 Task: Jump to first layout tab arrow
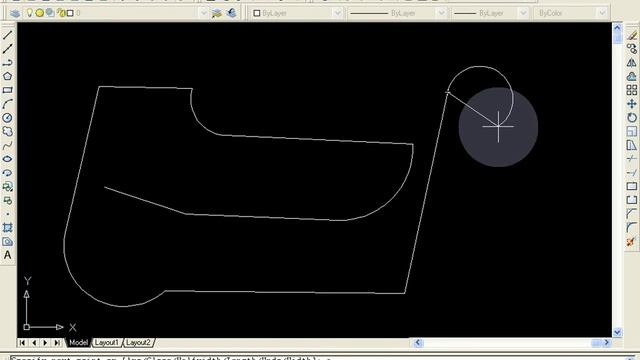(x=22, y=342)
